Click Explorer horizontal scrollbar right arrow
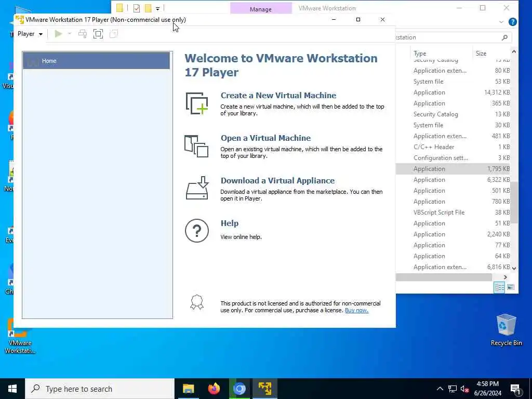Viewport: 532px width, 399px height. 505,277
